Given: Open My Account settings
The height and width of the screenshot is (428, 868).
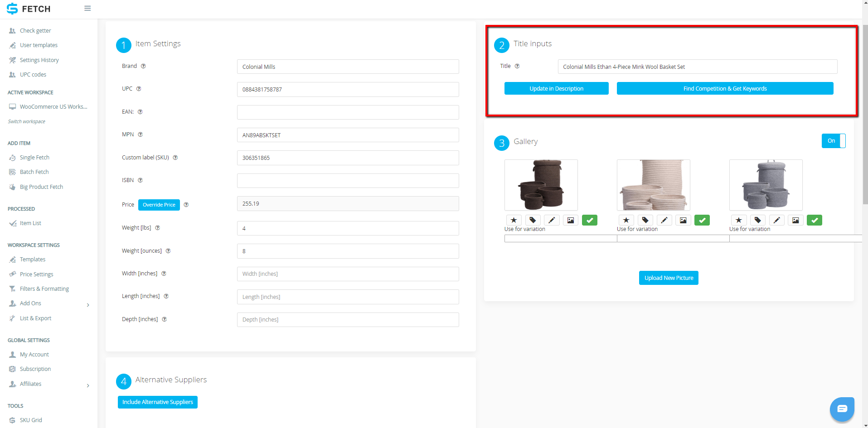Looking at the screenshot, I should tap(34, 355).
